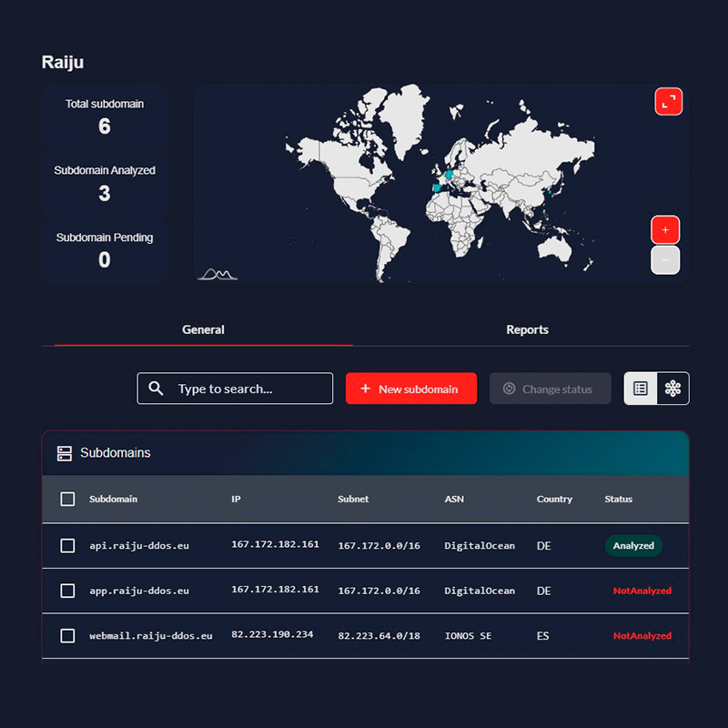This screenshot has height=728, width=728.
Task: Check the webmail.raiju-ddos.eu row checkbox
Action: coord(67,635)
